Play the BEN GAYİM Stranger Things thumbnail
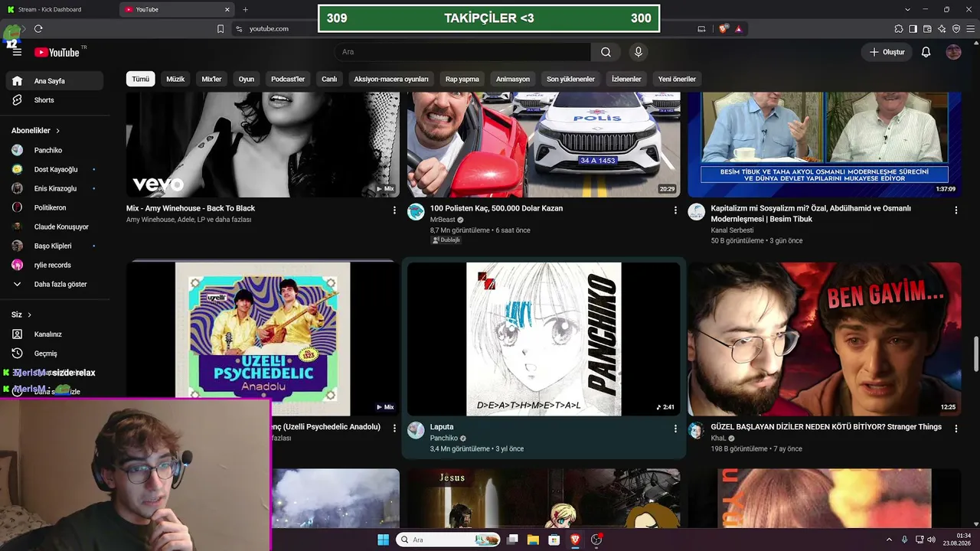Viewport: 980px width, 551px height. pyautogui.click(x=825, y=339)
